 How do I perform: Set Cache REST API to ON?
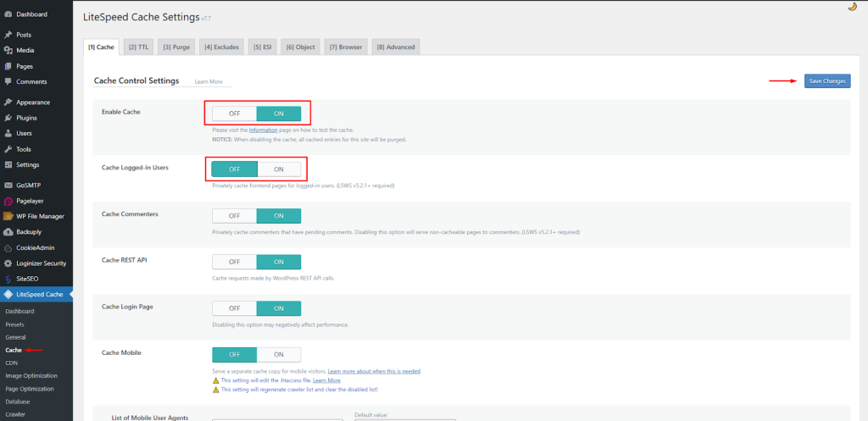(278, 262)
